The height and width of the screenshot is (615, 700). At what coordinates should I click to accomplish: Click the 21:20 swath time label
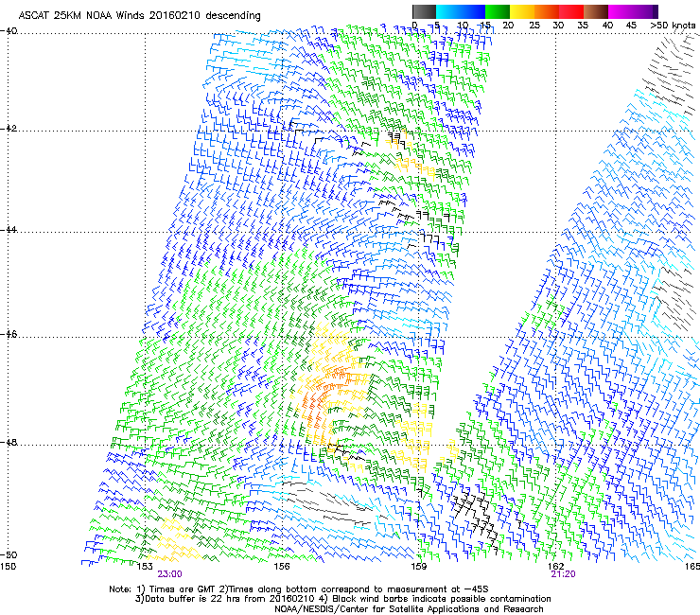[x=564, y=574]
